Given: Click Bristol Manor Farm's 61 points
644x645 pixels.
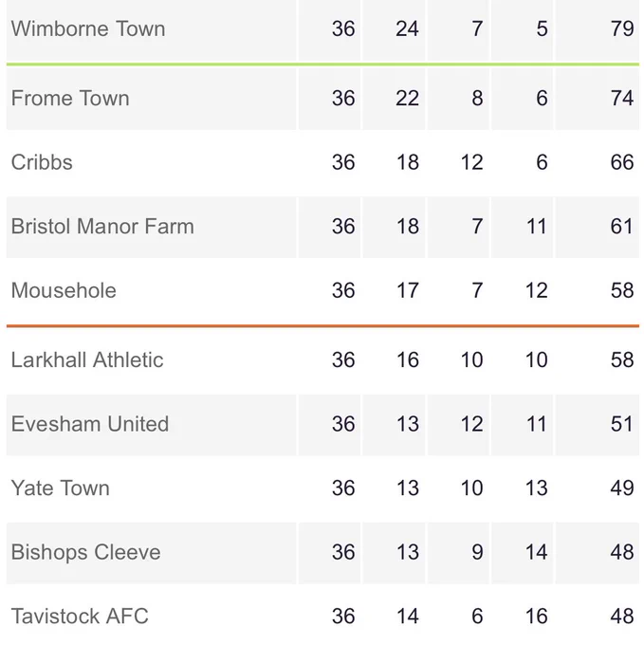Looking at the screenshot, I should 622,227.
